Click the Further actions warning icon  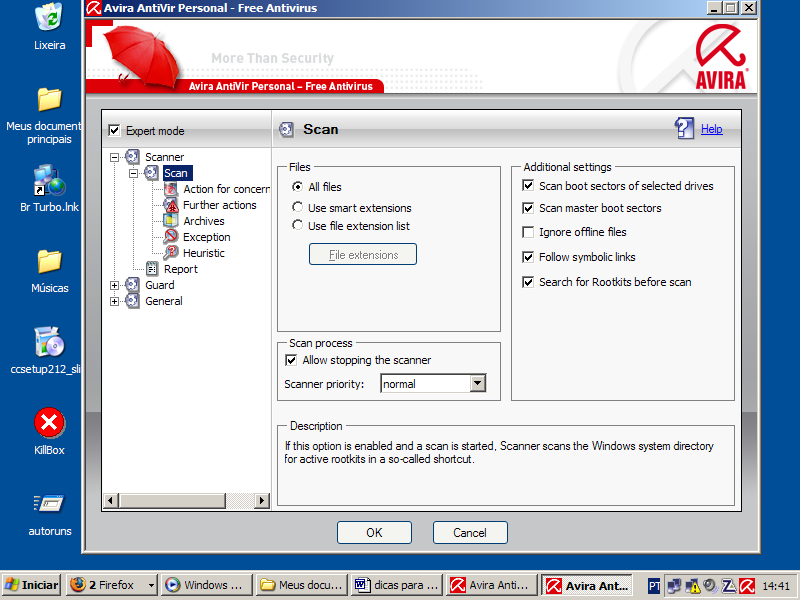(x=170, y=205)
